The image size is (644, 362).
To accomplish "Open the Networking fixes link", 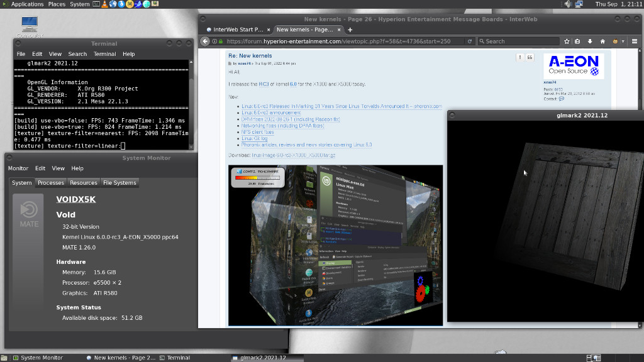I will click(x=282, y=126).
